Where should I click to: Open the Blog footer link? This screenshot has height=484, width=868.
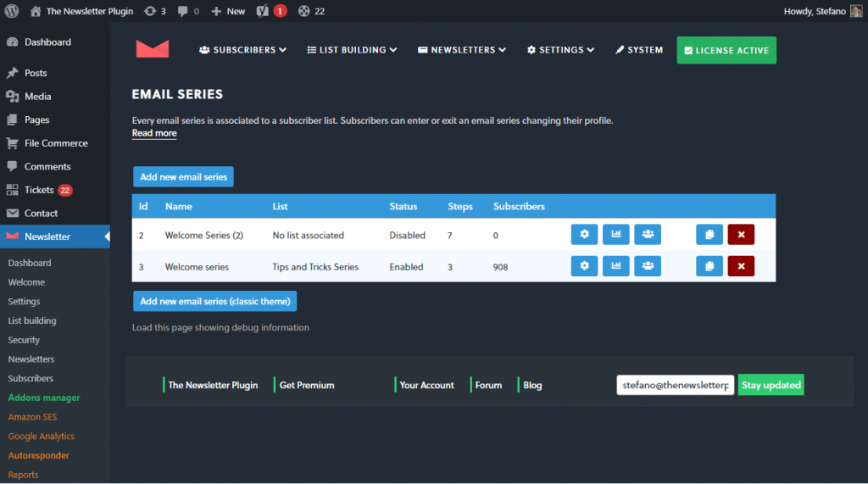[x=532, y=385]
